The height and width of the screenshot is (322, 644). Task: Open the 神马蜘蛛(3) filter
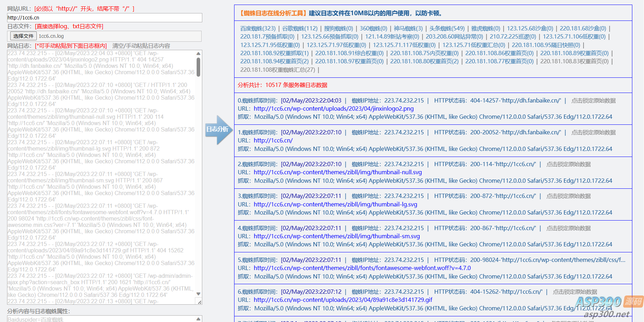coord(408,29)
